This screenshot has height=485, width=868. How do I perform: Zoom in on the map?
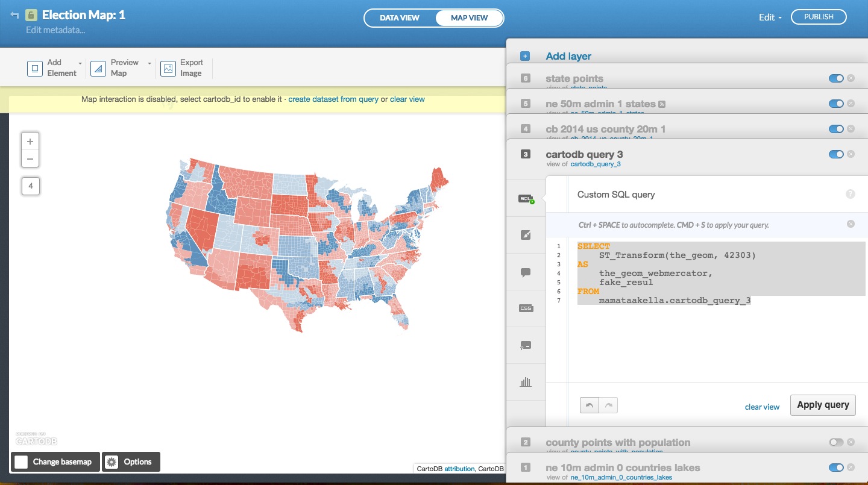[30, 142]
